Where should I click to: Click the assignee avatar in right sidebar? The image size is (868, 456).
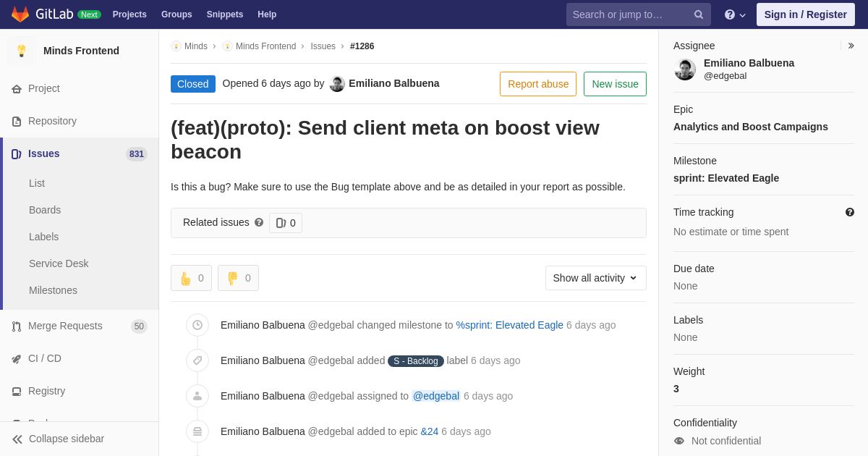685,69
